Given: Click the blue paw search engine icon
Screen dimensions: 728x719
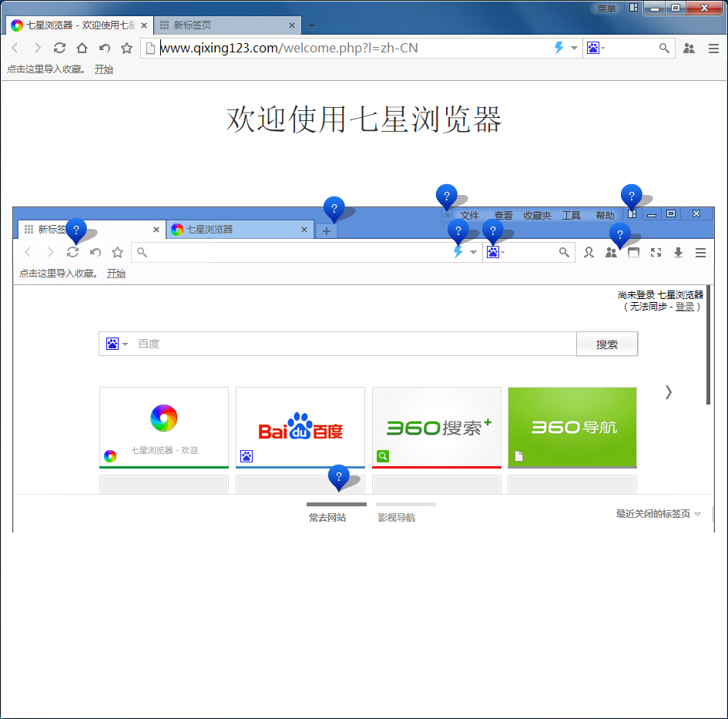Looking at the screenshot, I should pos(593,48).
